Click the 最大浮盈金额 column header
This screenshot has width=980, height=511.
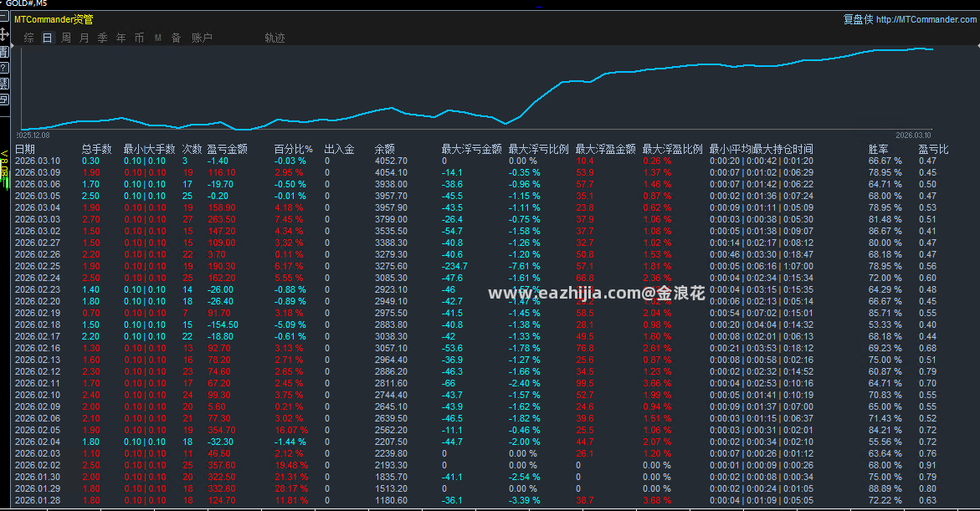pyautogui.click(x=605, y=149)
